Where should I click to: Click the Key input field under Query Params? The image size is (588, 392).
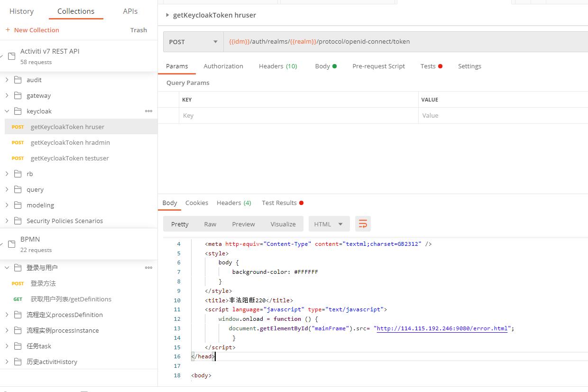coord(237,115)
